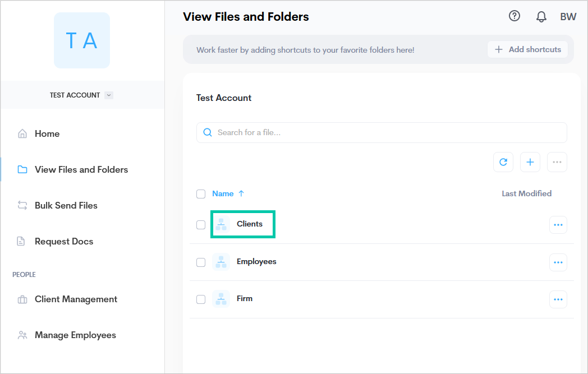
Task: Tick the checkbox for Clients
Action: point(201,224)
